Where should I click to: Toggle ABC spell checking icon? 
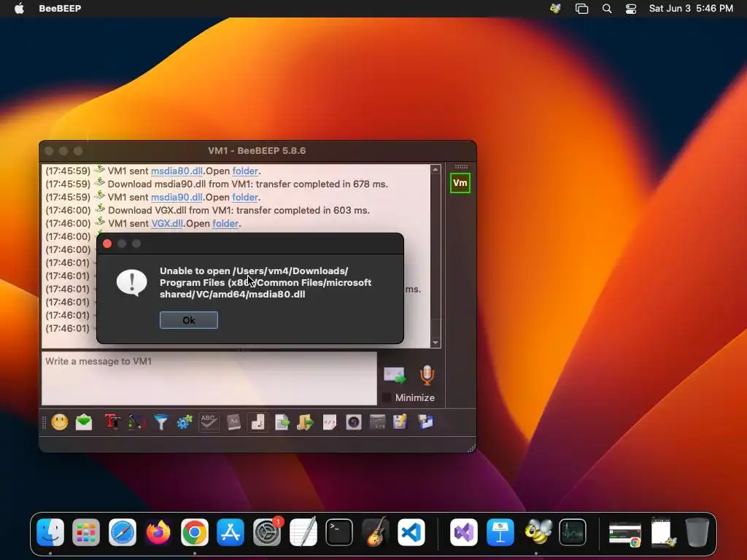[x=209, y=422]
